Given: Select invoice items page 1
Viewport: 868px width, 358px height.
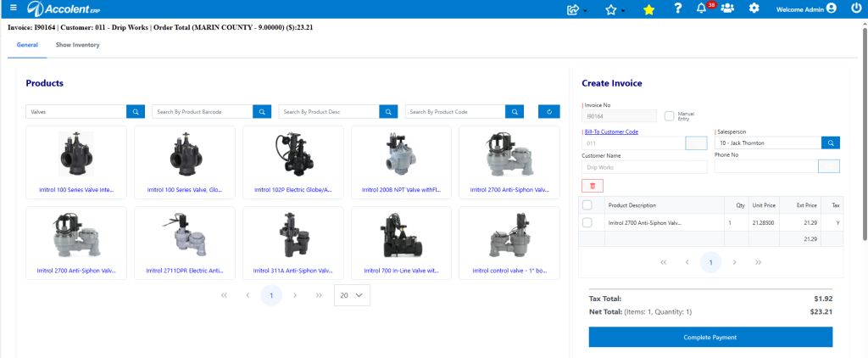Looking at the screenshot, I should (711, 262).
